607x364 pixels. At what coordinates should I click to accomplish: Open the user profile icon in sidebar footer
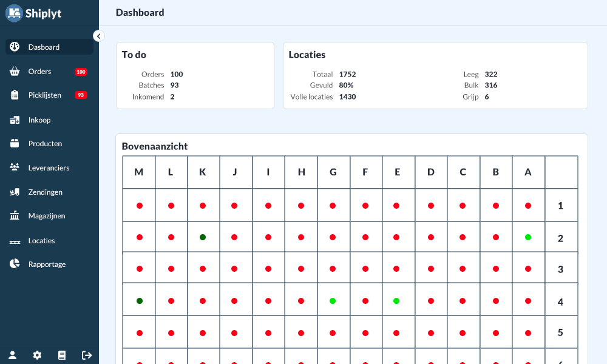coord(13,355)
